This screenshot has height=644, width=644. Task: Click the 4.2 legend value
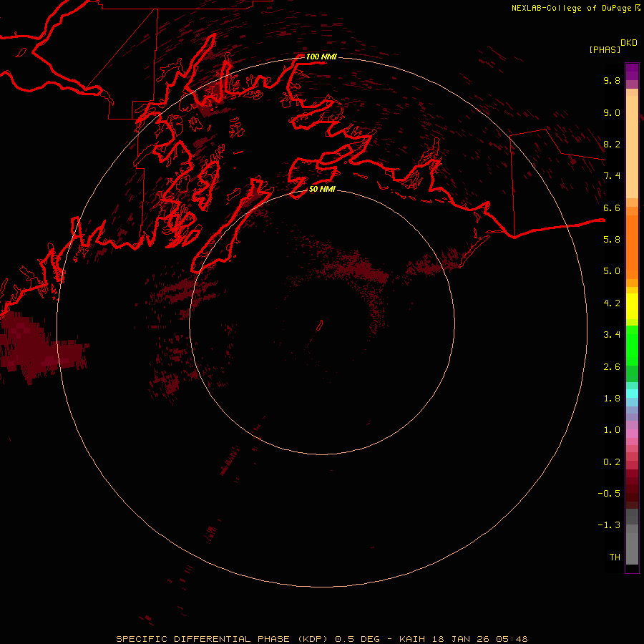612,303
